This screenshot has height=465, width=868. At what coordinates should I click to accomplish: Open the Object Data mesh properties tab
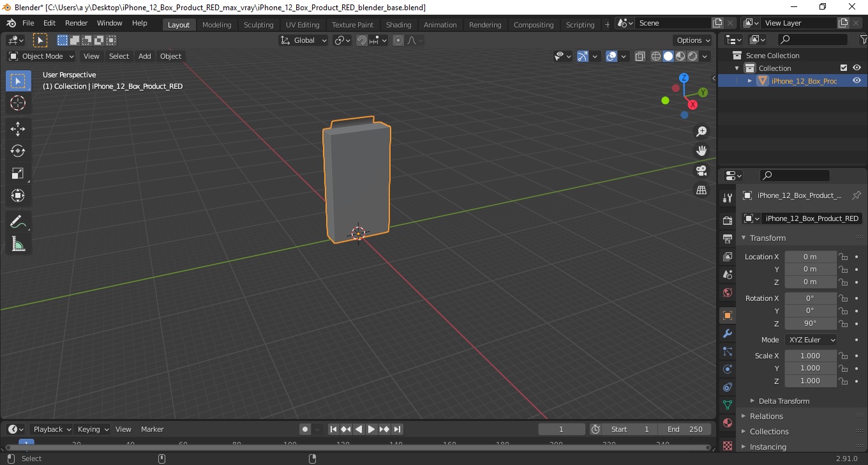tap(727, 405)
